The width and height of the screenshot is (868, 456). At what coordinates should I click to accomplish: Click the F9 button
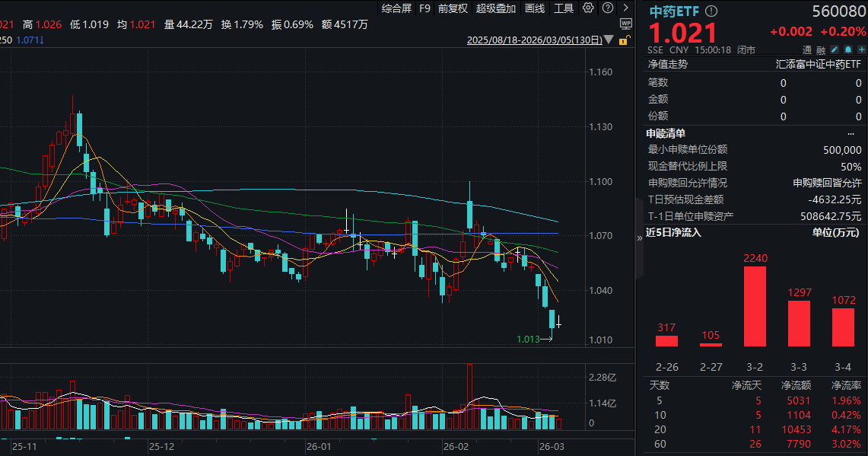click(x=424, y=8)
